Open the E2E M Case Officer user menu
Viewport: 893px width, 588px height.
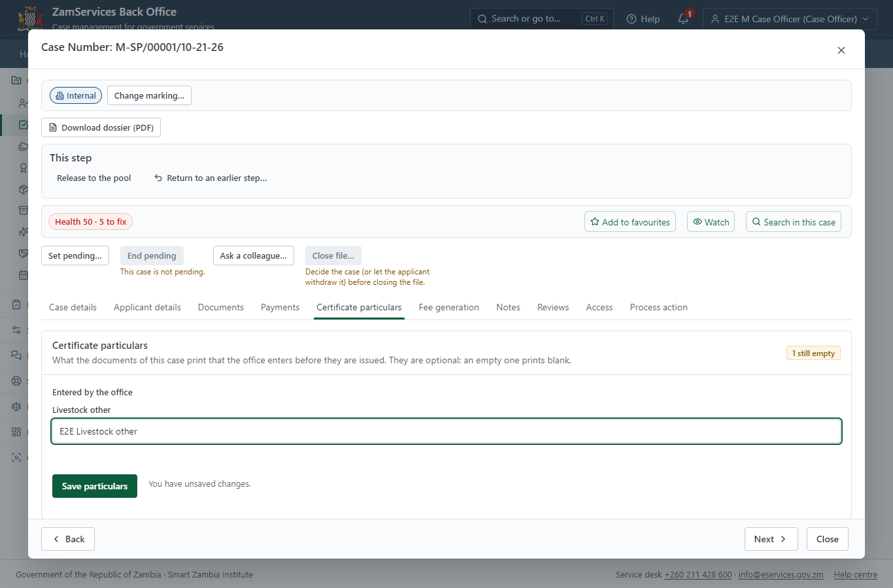click(x=790, y=19)
